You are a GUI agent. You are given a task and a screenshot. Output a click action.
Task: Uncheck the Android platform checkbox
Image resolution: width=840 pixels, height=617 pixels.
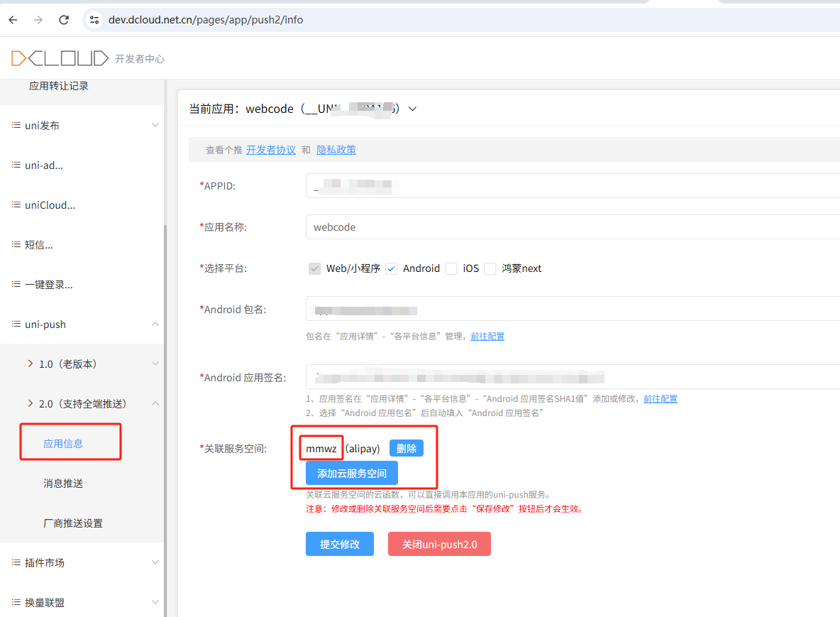coord(392,268)
